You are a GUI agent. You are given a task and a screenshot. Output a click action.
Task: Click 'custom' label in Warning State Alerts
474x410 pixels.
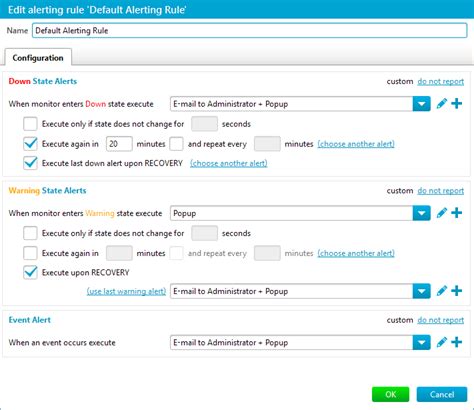coord(400,191)
